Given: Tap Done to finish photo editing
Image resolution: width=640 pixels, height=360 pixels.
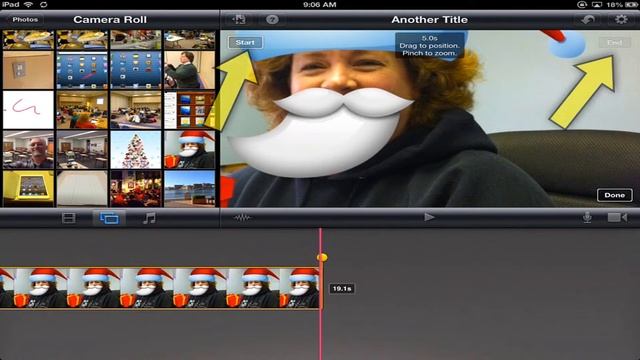Looking at the screenshot, I should pos(614,195).
